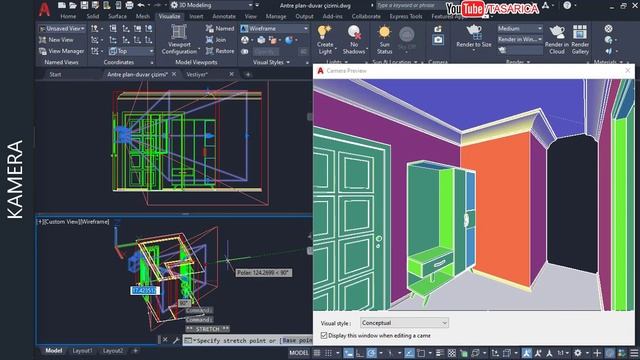Toggle polar tracking in status bar
The image size is (640, 360).
tap(371, 353)
